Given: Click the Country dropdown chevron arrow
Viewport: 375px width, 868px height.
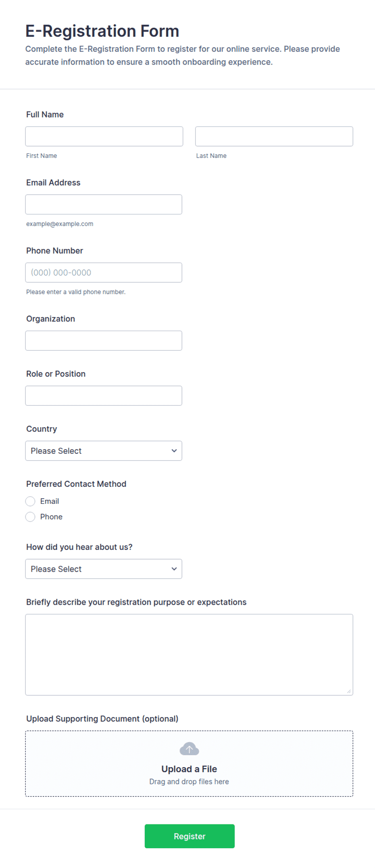Looking at the screenshot, I should (x=174, y=451).
